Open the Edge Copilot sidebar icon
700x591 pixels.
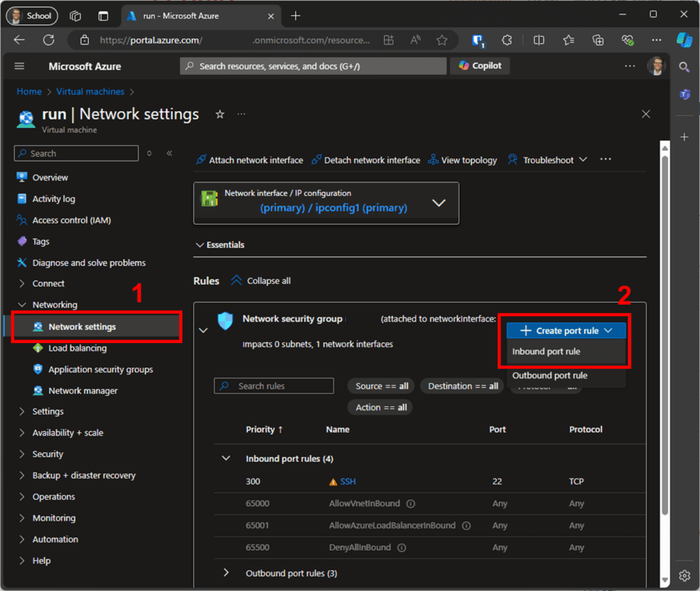[685, 40]
